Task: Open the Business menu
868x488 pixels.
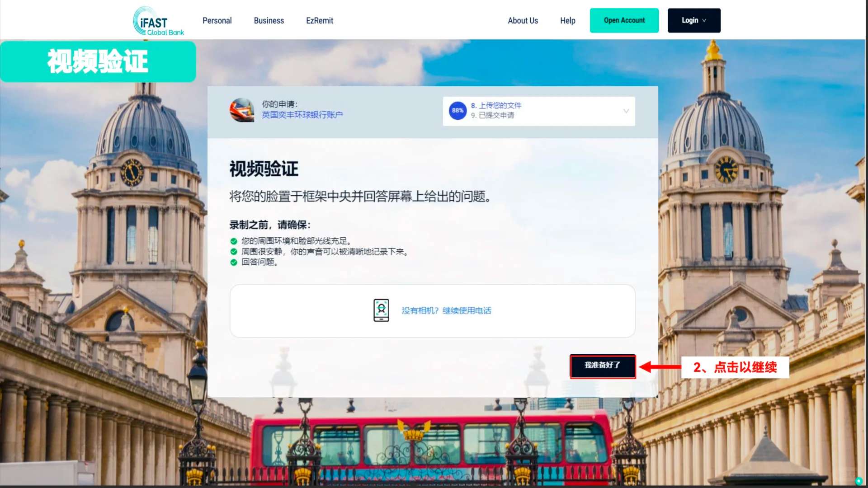Action: coord(269,20)
